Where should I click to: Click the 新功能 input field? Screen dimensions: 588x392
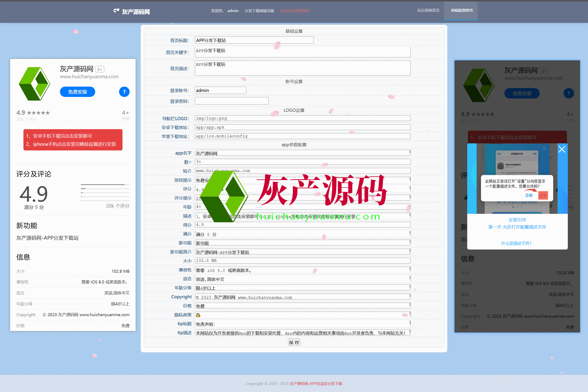click(302, 243)
